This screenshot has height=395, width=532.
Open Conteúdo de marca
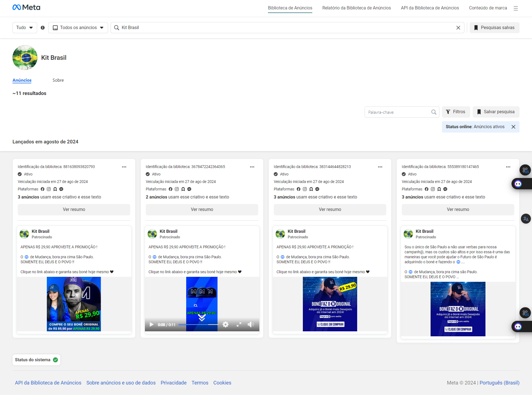(x=488, y=8)
